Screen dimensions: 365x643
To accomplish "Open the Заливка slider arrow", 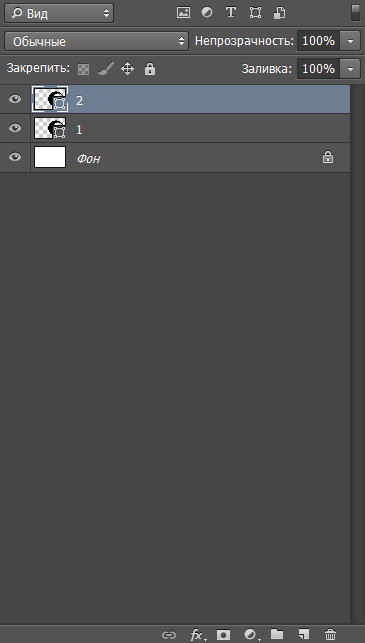I will pos(350,69).
